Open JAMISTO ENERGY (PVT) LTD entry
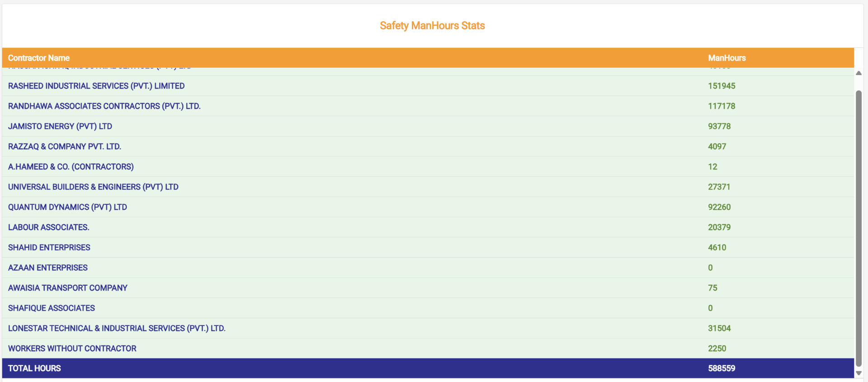 pos(60,126)
